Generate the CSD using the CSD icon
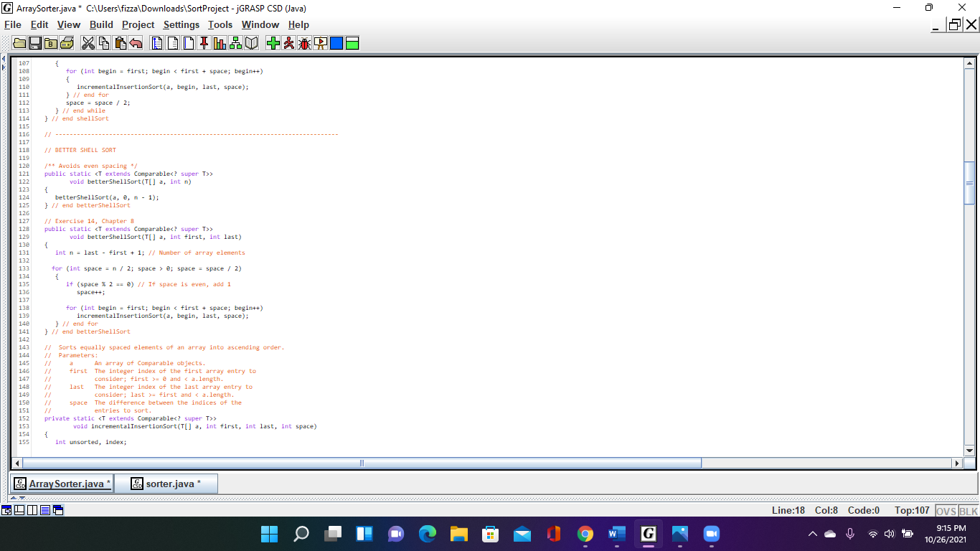 [x=157, y=43]
